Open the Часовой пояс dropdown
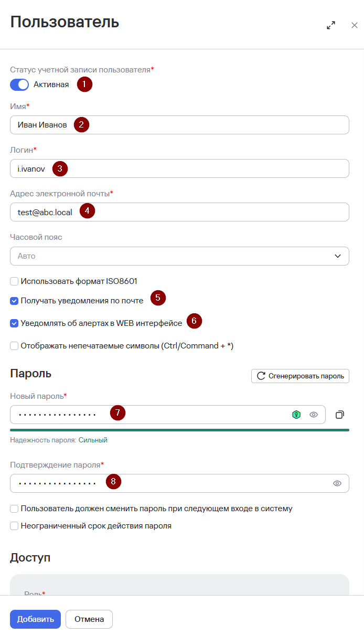Viewport: 364px width, 635px height. tap(179, 256)
